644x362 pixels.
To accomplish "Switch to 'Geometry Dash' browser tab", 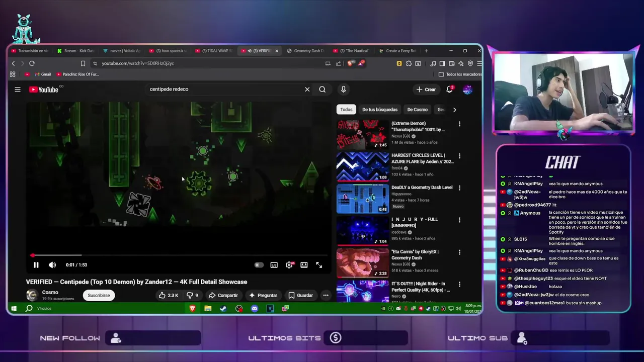I will pos(306,51).
